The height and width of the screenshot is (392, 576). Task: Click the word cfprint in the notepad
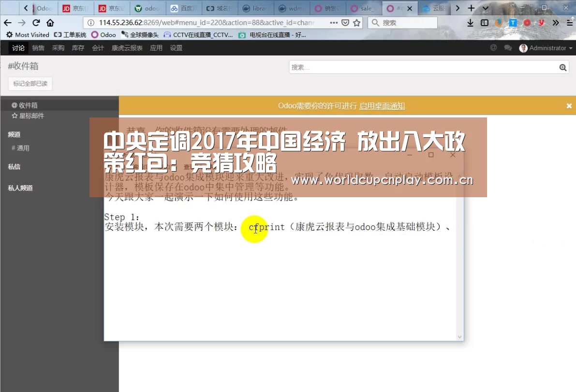click(x=266, y=227)
